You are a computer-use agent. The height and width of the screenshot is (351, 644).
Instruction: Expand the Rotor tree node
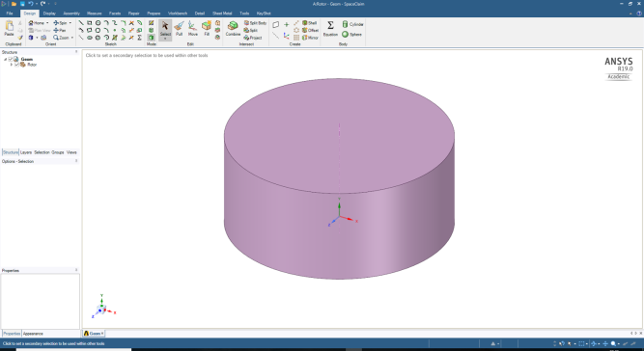(x=12, y=65)
